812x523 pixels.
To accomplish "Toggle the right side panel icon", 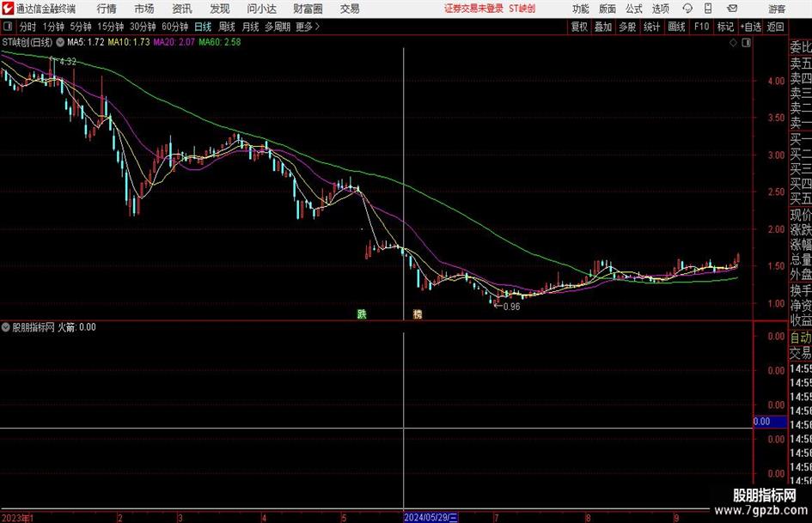I will pyautogui.click(x=746, y=43).
